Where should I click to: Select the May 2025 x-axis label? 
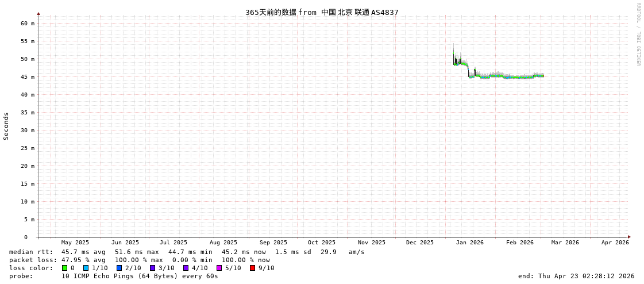point(75,243)
